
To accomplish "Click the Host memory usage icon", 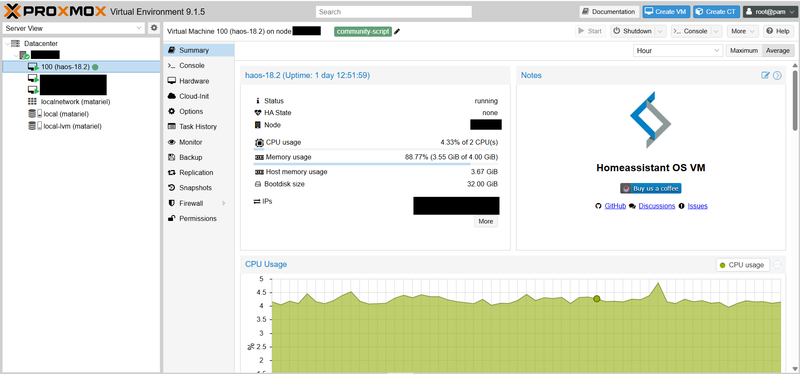I will 259,172.
